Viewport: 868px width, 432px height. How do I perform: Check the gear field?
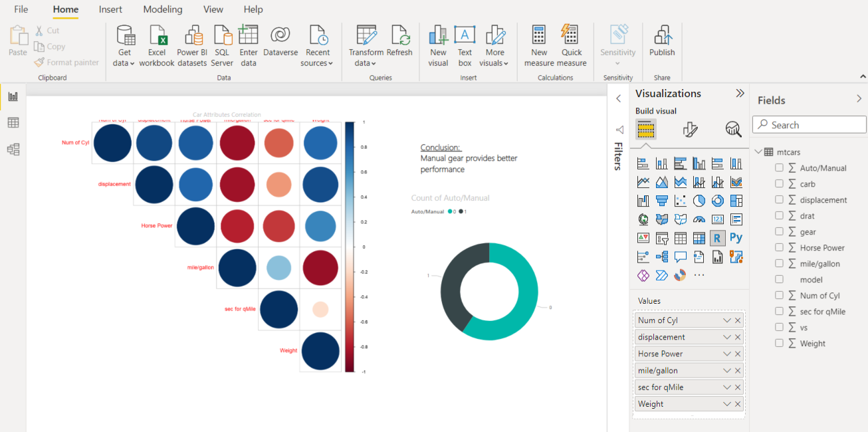click(779, 232)
